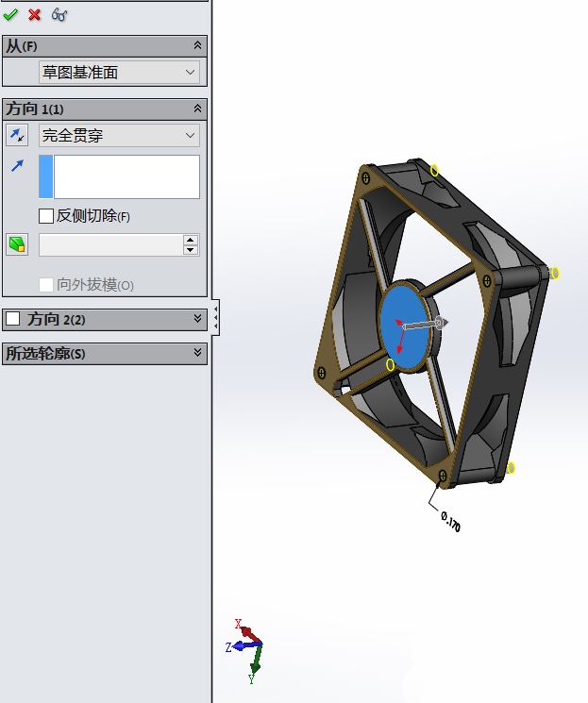Expand the 方向 2(2) section

coord(197,319)
